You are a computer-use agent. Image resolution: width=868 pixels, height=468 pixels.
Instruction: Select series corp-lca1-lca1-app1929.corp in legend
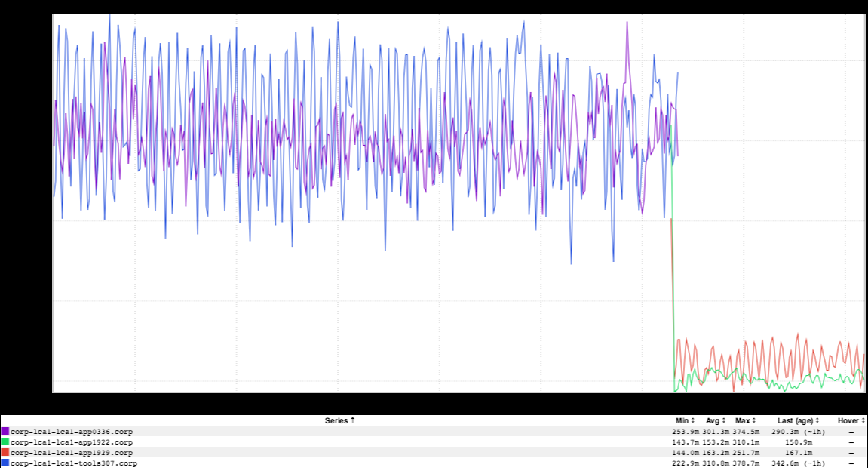coord(72,453)
